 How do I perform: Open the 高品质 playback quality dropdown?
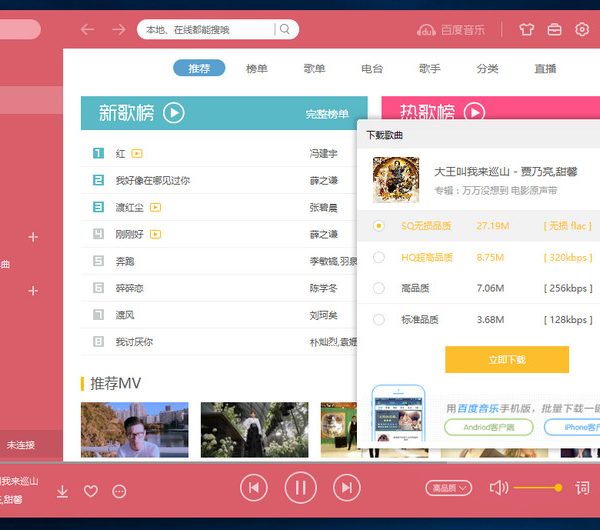[x=449, y=488]
